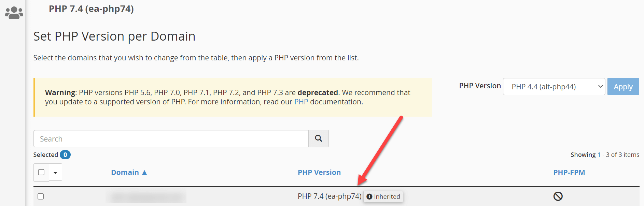Image resolution: width=644 pixels, height=206 pixels.
Task: Select the blurred domain name in first row
Action: point(146,197)
